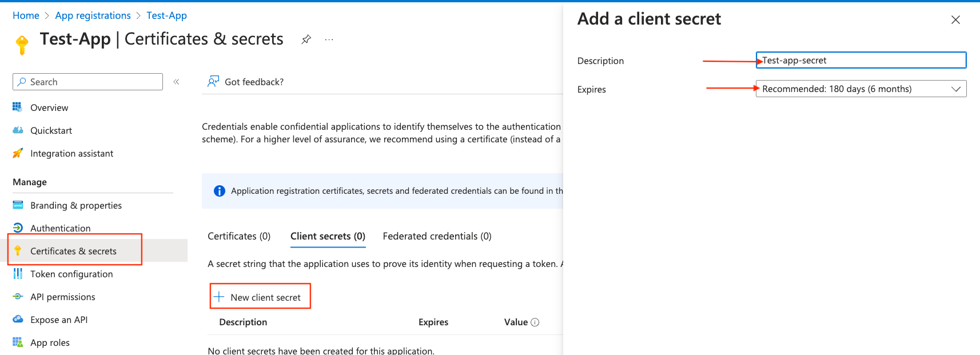The height and width of the screenshot is (355, 980).
Task: Click the App registrations breadcrumb
Action: (93, 15)
